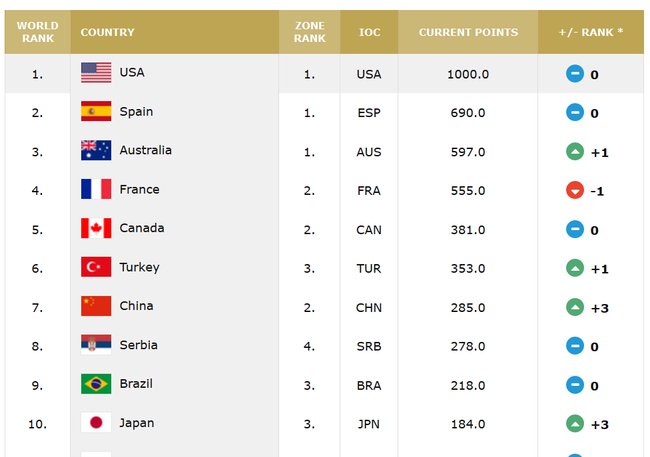Open the Spain country link

[136, 112]
